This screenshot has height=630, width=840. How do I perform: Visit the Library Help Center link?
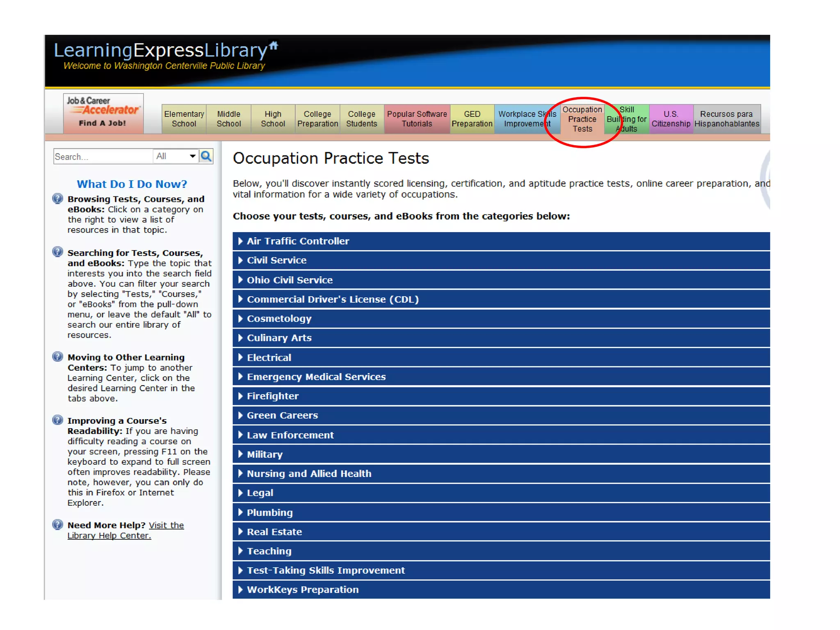click(109, 536)
